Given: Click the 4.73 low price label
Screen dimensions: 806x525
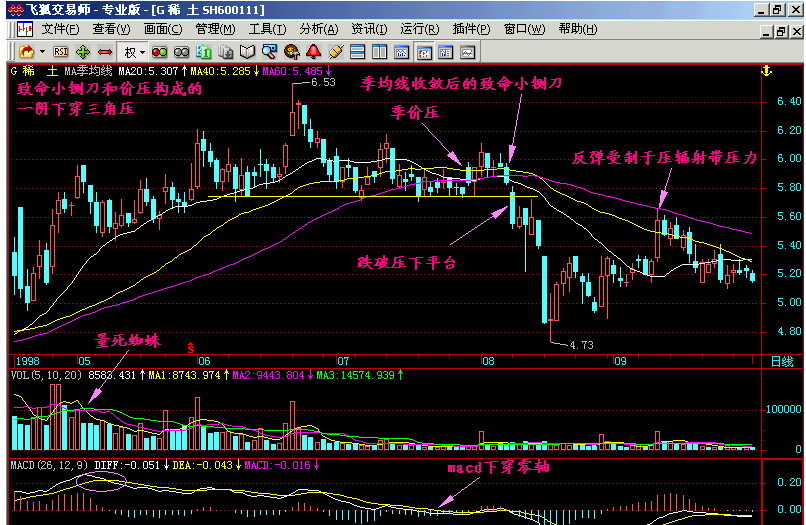Looking at the screenshot, I should (x=581, y=346).
